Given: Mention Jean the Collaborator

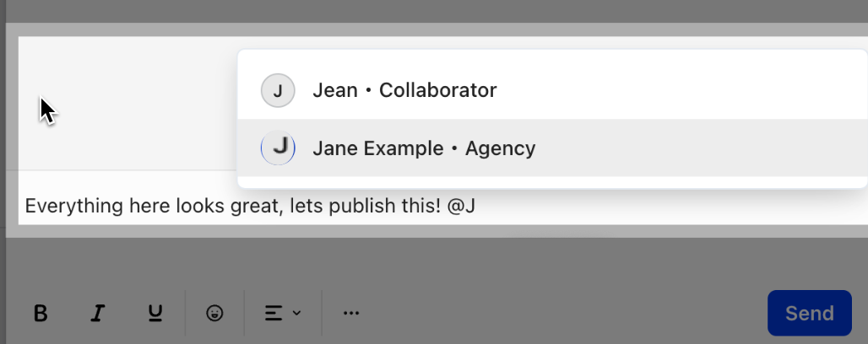Looking at the screenshot, I should 552,90.
